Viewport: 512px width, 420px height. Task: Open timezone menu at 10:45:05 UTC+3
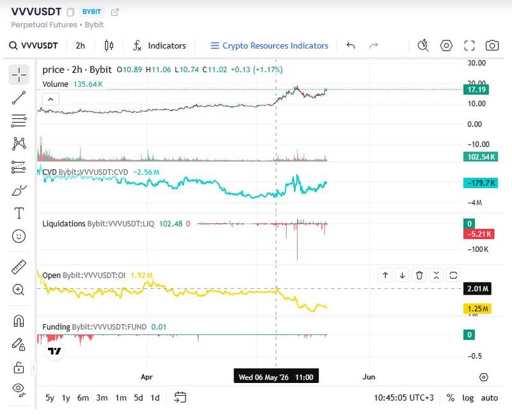click(x=404, y=398)
